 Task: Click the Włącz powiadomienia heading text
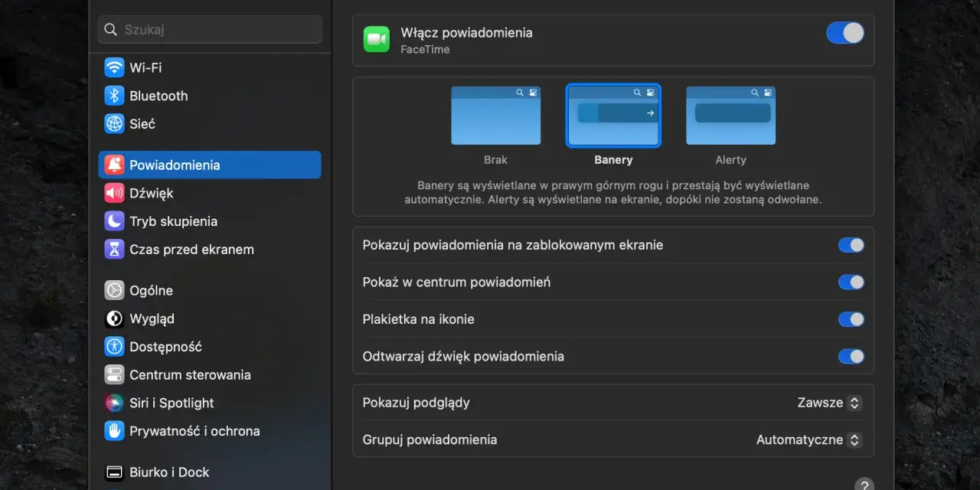coord(466,33)
